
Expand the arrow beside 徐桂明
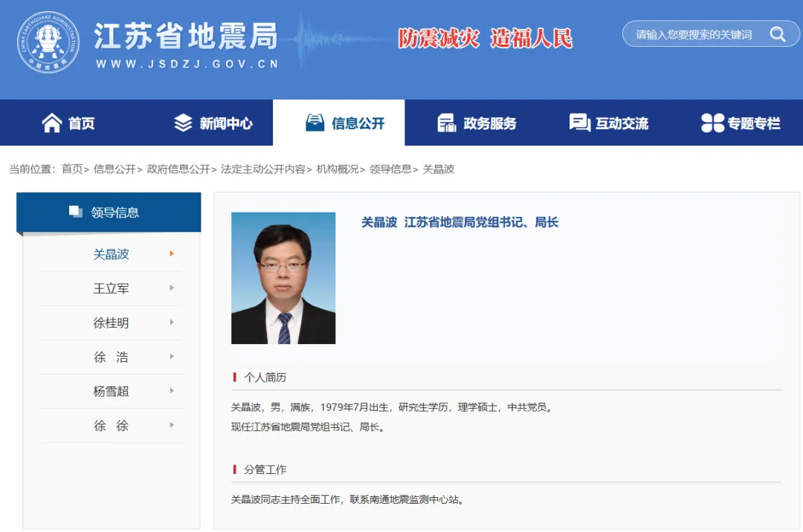[x=172, y=322]
